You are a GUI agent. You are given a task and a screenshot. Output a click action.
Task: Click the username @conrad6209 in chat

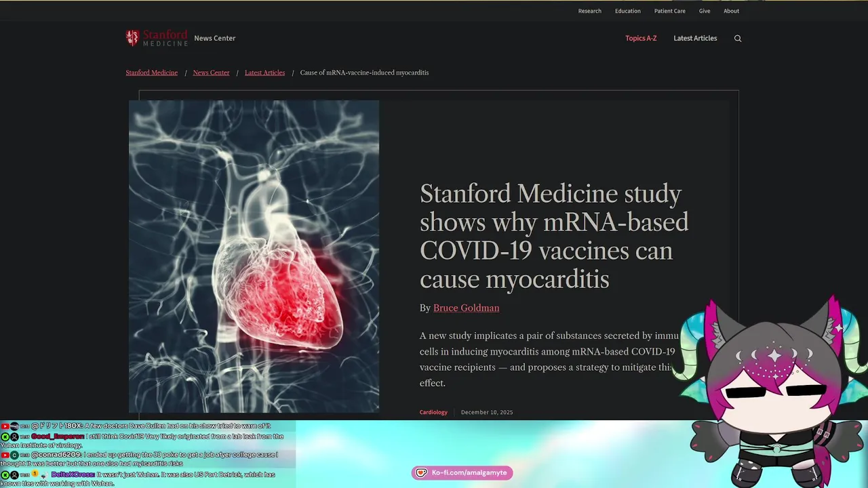56,455
